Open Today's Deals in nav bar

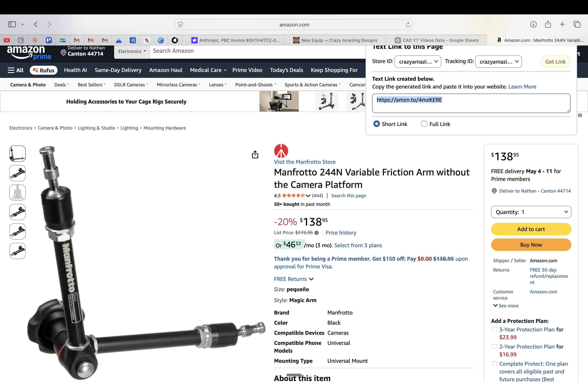286,70
